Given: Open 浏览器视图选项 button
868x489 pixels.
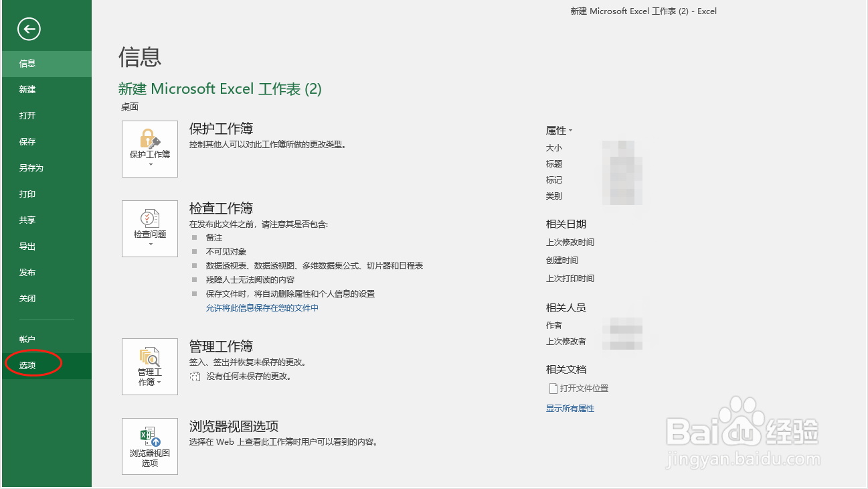Looking at the screenshot, I should pos(150,446).
